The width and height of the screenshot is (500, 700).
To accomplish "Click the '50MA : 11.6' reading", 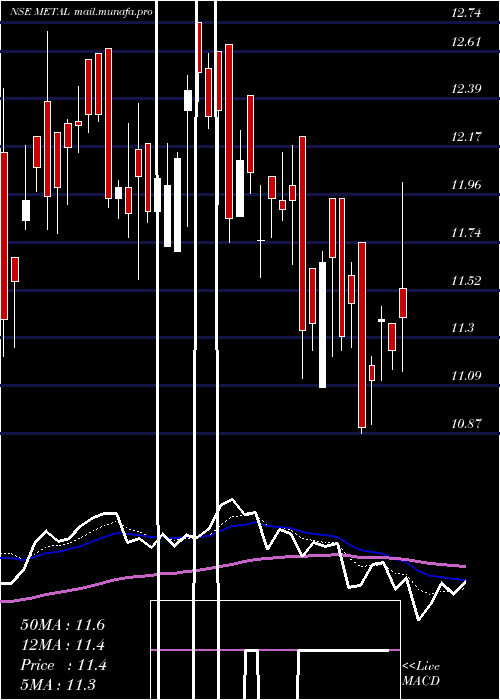I will 62,625.
